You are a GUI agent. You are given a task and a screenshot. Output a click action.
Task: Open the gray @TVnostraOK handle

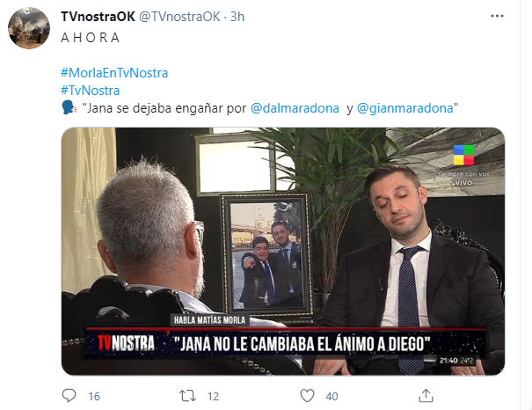point(179,17)
